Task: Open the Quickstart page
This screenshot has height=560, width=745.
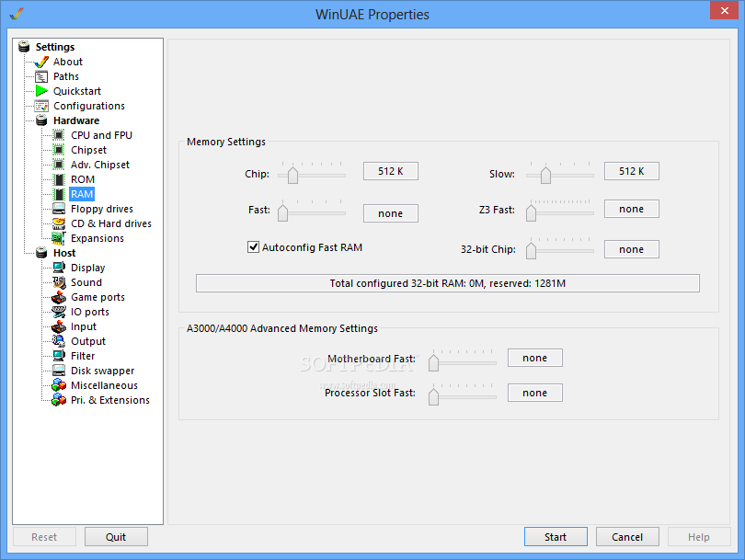Action: tap(77, 91)
